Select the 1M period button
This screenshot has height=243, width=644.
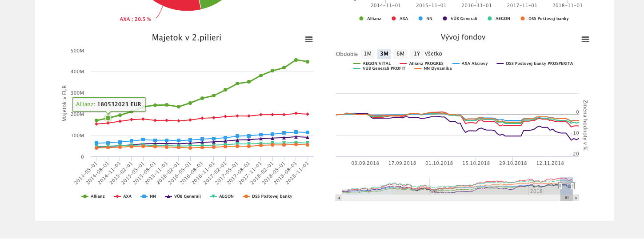(x=368, y=54)
